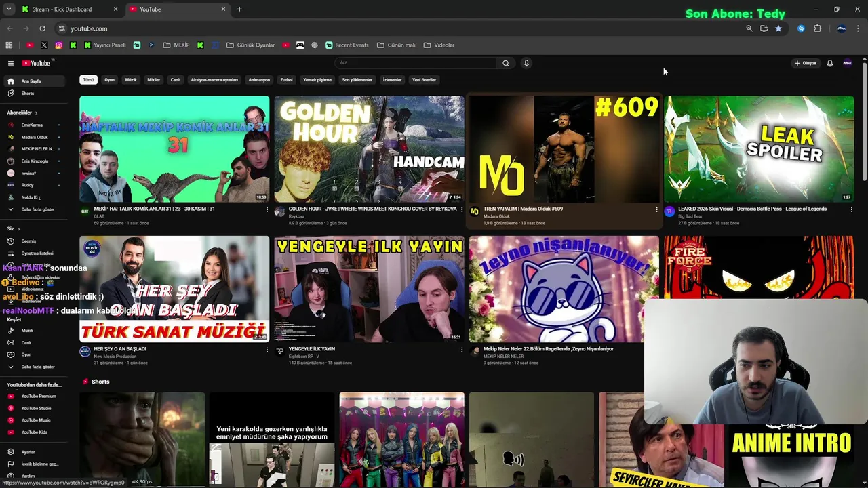Viewport: 868px width, 488px height.
Task: Select the Oyun filter chip
Action: coord(110,80)
